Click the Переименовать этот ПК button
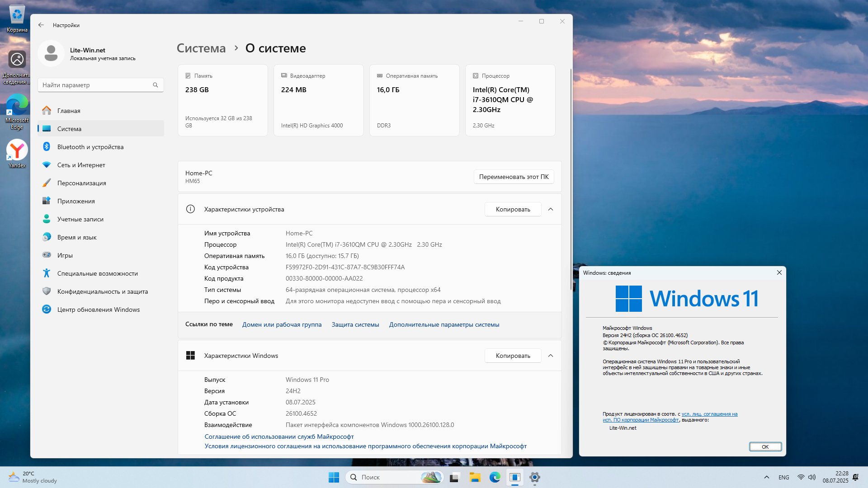The width and height of the screenshot is (868, 488). pyautogui.click(x=514, y=177)
